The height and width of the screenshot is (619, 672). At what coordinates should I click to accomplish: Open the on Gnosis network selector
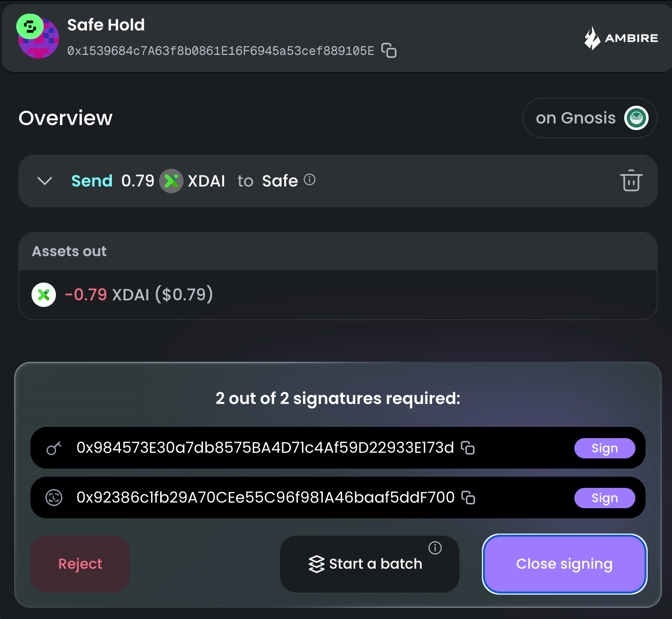(x=590, y=118)
